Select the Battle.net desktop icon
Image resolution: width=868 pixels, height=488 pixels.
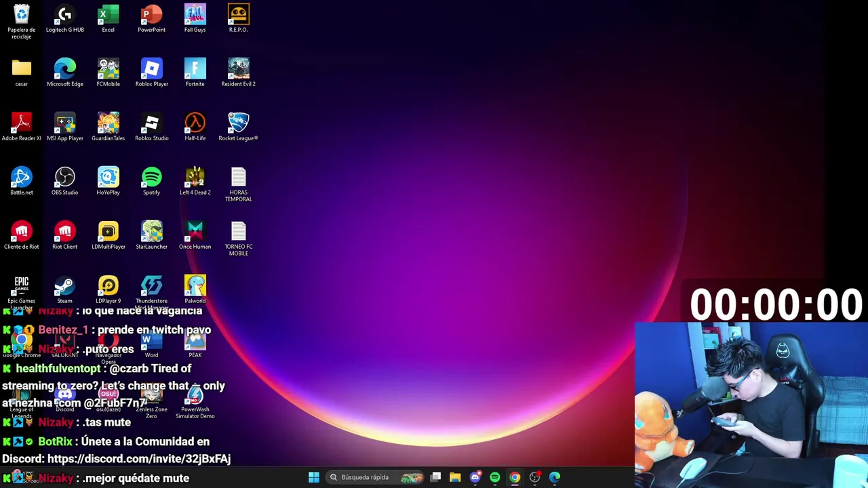pyautogui.click(x=22, y=182)
